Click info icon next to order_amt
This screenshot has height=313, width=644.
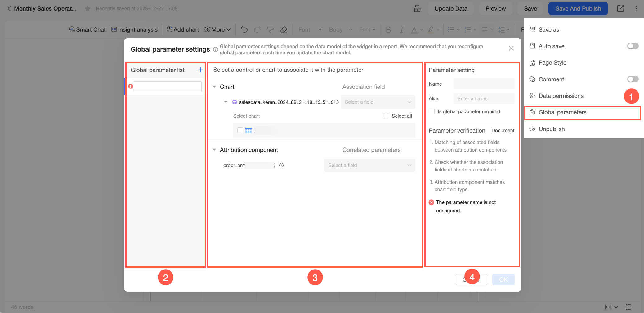(281, 165)
